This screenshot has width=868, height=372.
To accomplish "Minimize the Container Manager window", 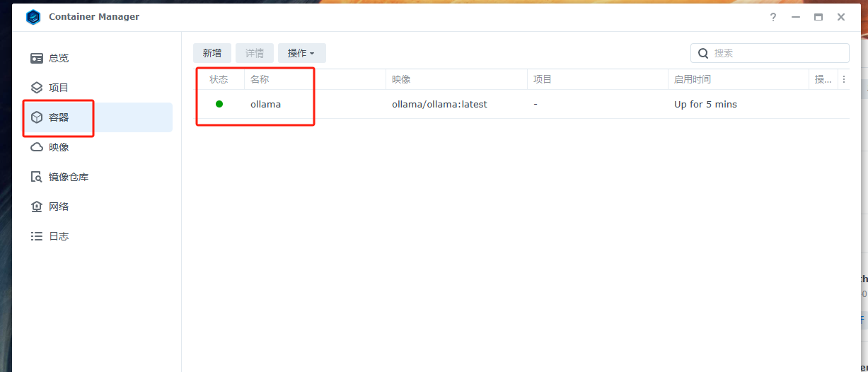I will click(796, 17).
